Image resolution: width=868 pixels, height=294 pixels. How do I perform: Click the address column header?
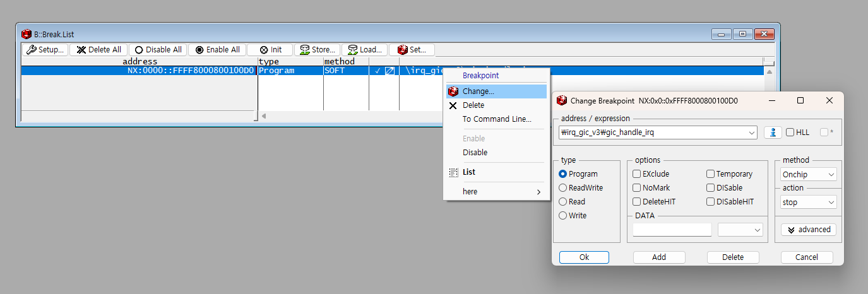(140, 61)
